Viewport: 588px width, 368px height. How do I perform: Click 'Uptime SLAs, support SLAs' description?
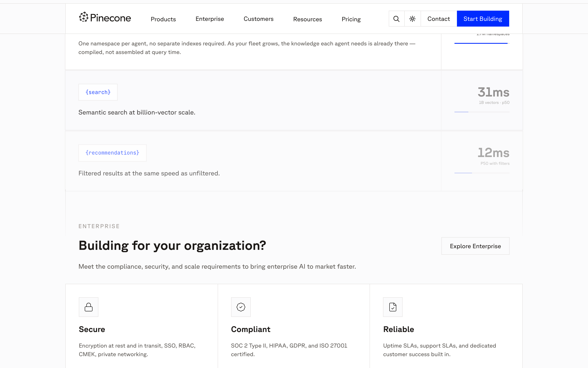tap(439, 350)
